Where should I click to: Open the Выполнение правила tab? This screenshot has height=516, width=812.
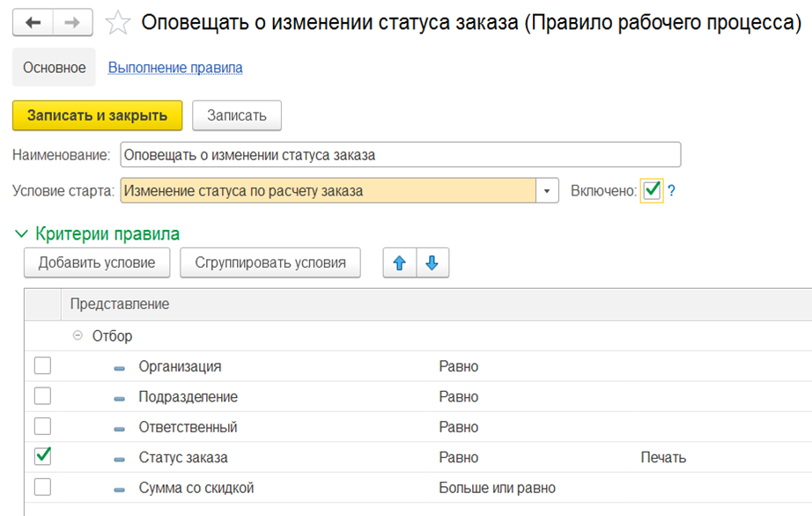pyautogui.click(x=174, y=68)
